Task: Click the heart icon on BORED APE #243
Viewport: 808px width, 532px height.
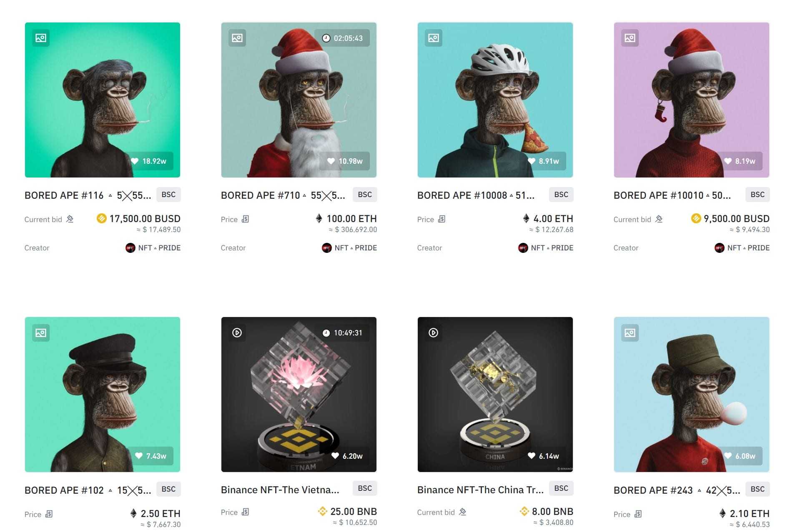Action: [728, 456]
